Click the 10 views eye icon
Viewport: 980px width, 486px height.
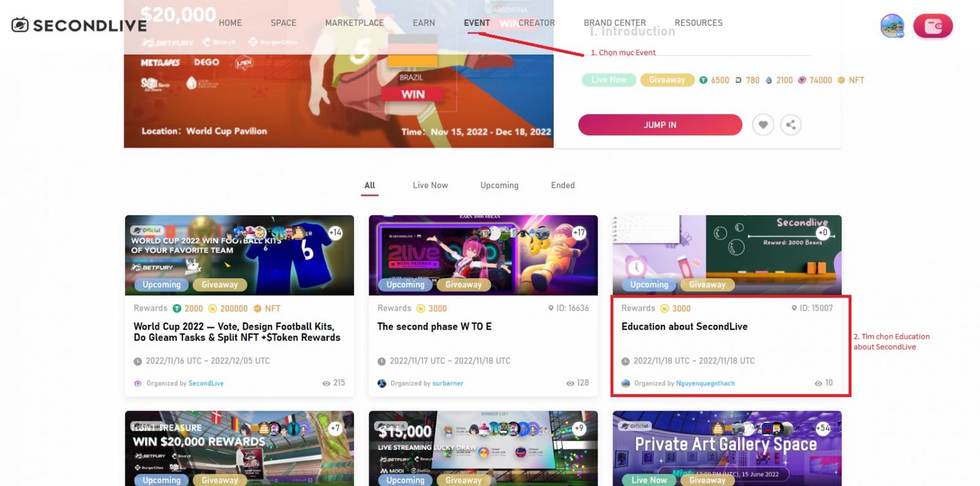818,384
